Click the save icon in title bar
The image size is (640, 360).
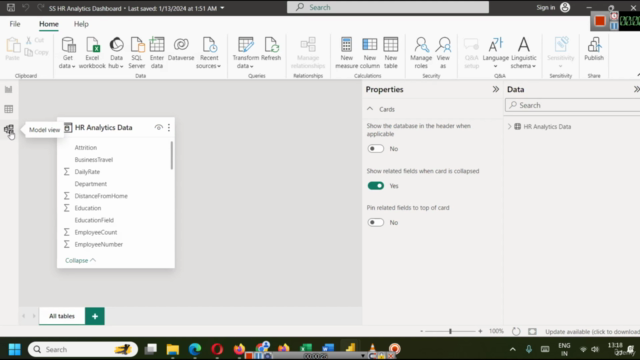point(11,7)
